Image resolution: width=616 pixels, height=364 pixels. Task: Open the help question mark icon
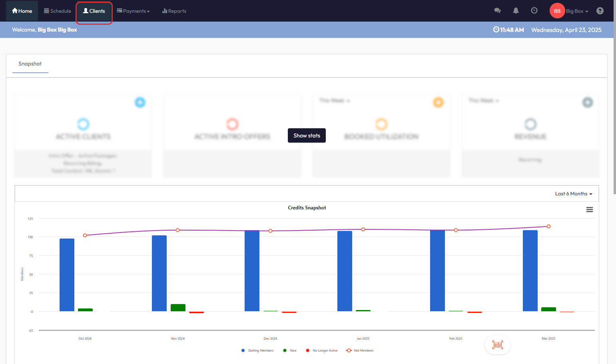click(600, 11)
